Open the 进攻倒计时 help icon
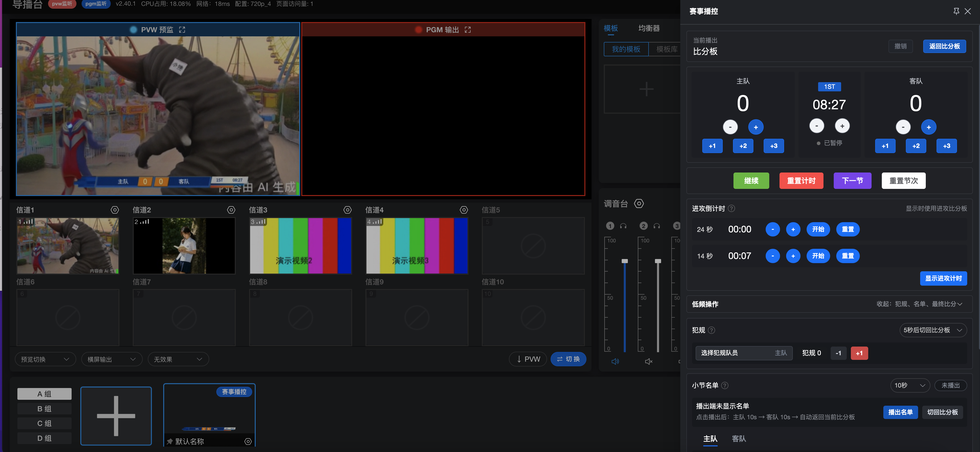 [x=731, y=209]
